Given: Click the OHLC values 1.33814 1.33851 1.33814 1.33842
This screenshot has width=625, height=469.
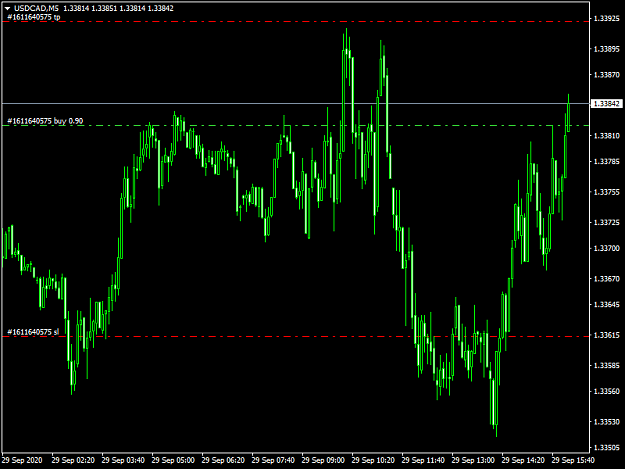Looking at the screenshot, I should pos(118,8).
